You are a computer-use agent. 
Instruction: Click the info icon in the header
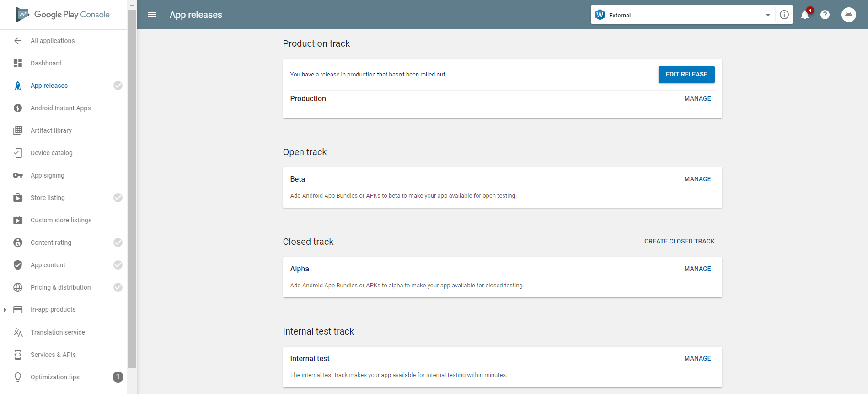784,15
